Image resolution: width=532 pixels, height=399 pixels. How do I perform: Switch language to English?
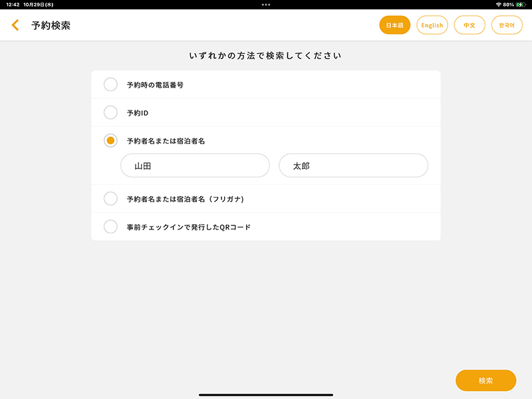[x=432, y=25]
